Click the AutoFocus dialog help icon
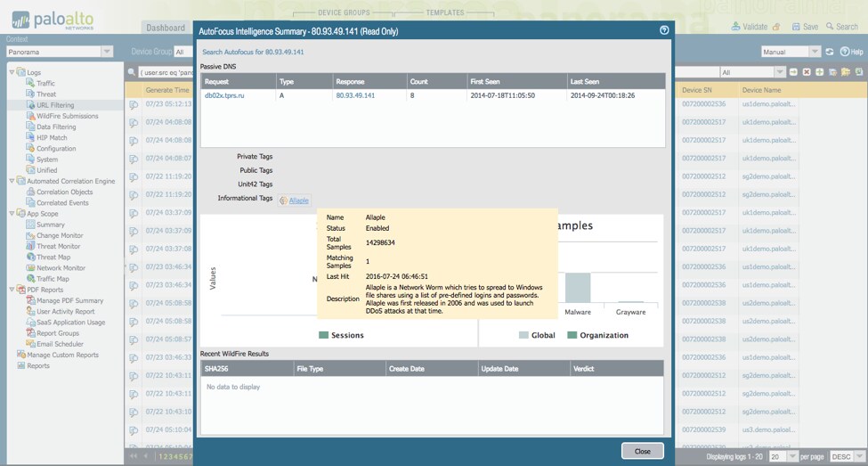 [664, 30]
